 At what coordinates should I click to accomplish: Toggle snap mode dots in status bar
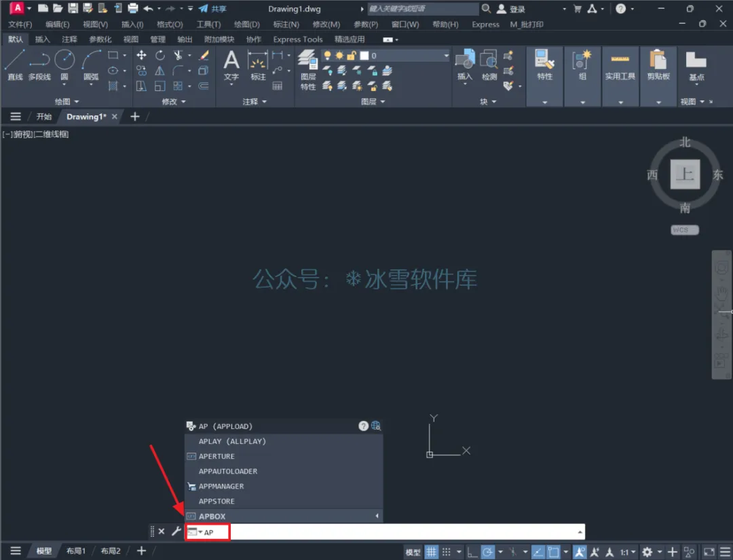coord(447,552)
